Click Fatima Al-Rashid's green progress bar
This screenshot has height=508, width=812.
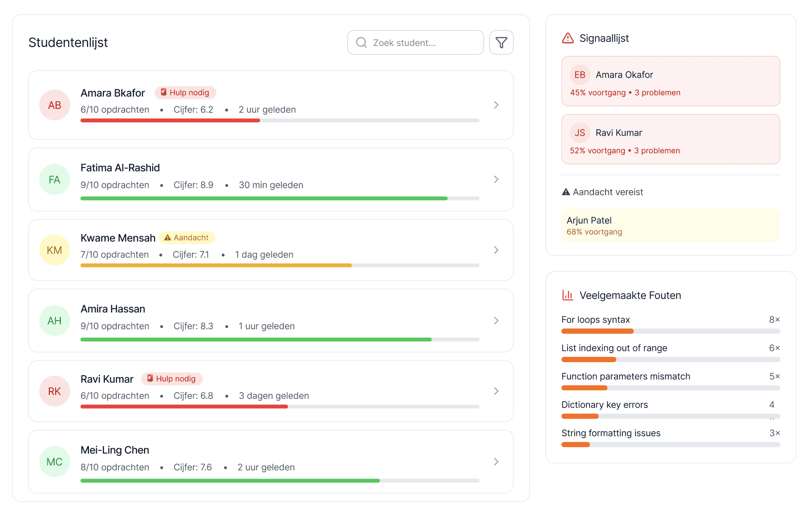[x=263, y=198]
